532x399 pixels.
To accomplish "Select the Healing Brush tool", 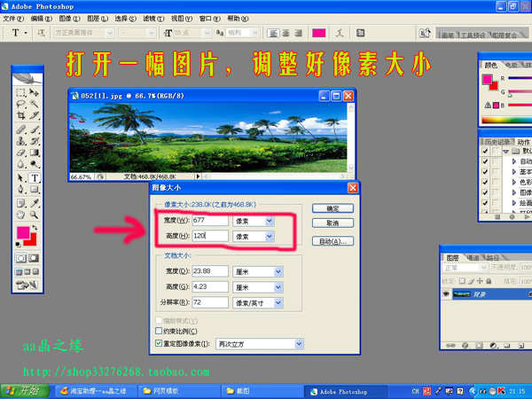I will 21,129.
